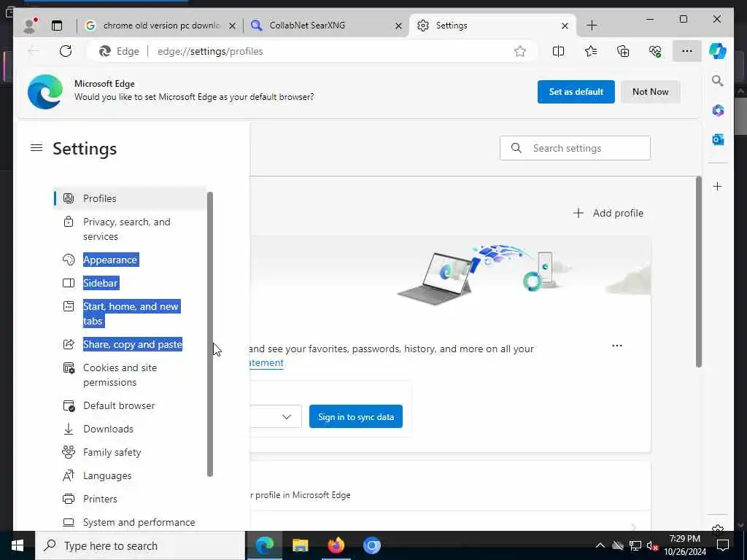
Task: Open Sidebar settings
Action: 130,283
